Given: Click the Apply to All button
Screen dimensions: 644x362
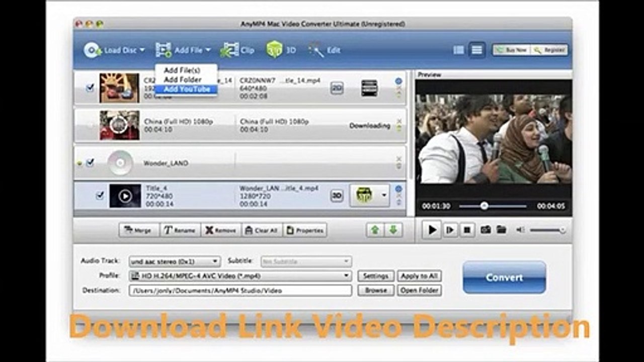Looking at the screenshot, I should (420, 276).
